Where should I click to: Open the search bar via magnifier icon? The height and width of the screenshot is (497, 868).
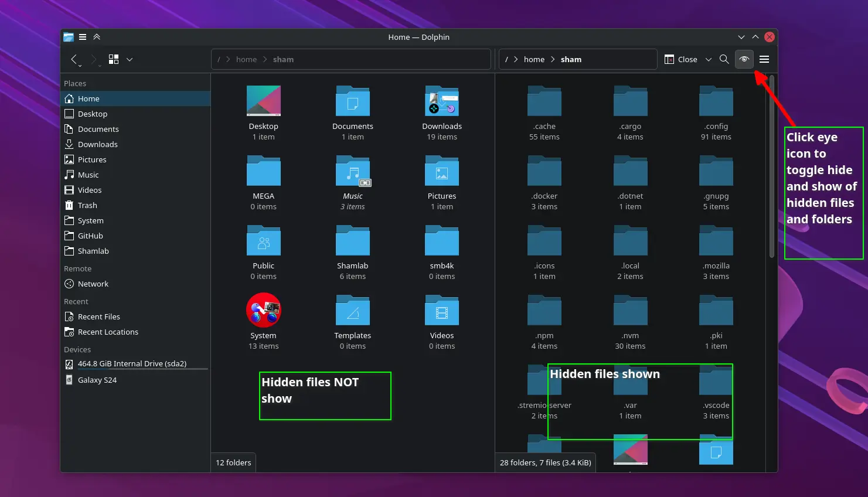click(724, 59)
